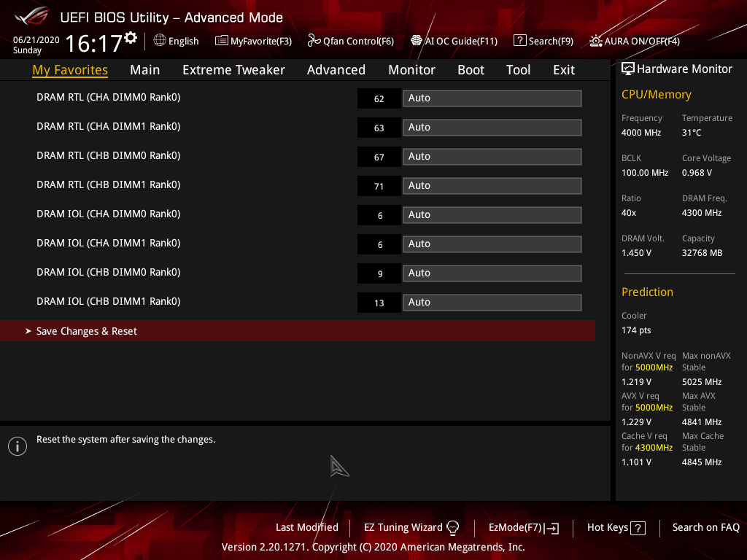This screenshot has height=560, width=747.
Task: Switch to the Main tab
Action: tap(145, 70)
